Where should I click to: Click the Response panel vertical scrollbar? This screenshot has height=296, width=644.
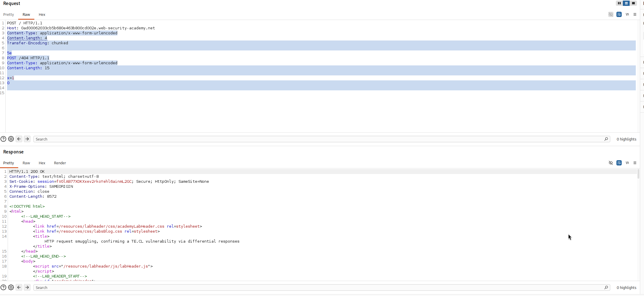638,174
